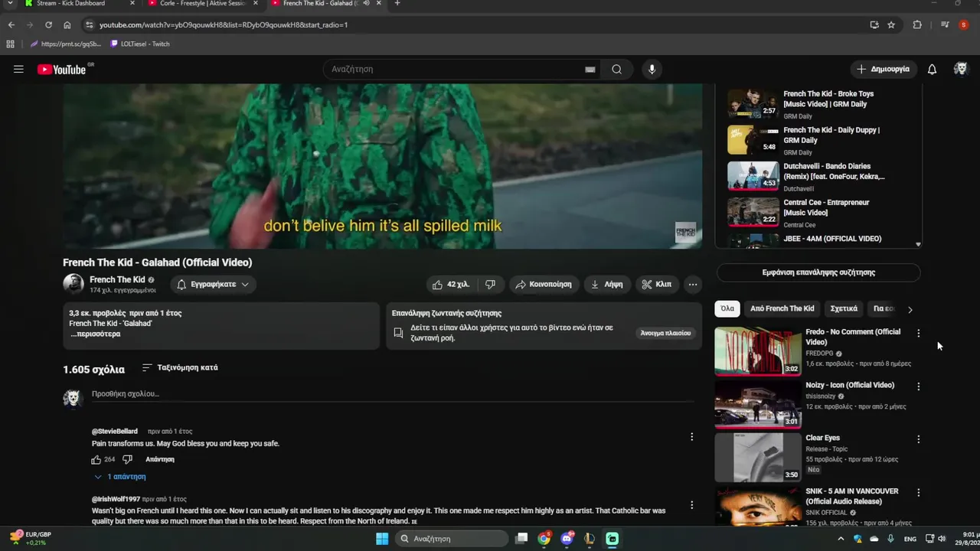Select the Από French The Kid chip
Screen dimensions: 980x551
[782, 308]
